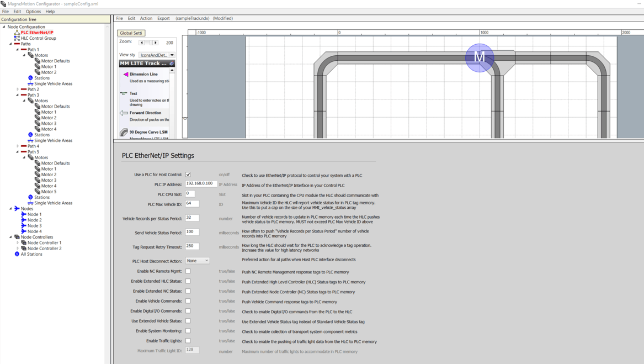Open the track editor Edit menu
The image size is (644, 364).
pos(131,19)
